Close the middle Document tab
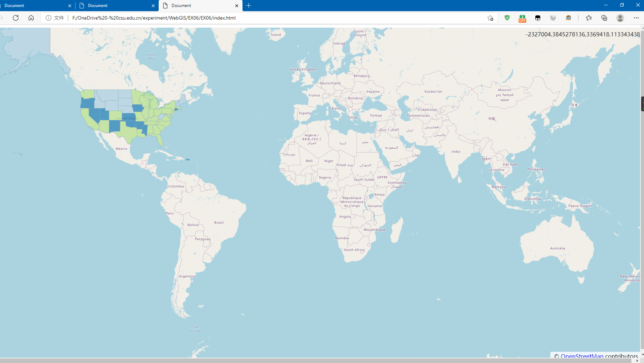Screen dimensions: 644x363 [153, 6]
